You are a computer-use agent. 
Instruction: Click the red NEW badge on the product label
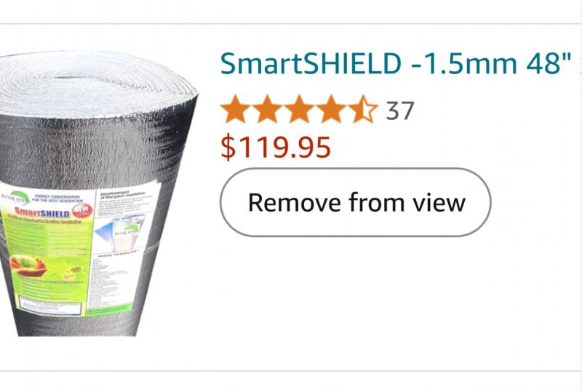coord(82,211)
